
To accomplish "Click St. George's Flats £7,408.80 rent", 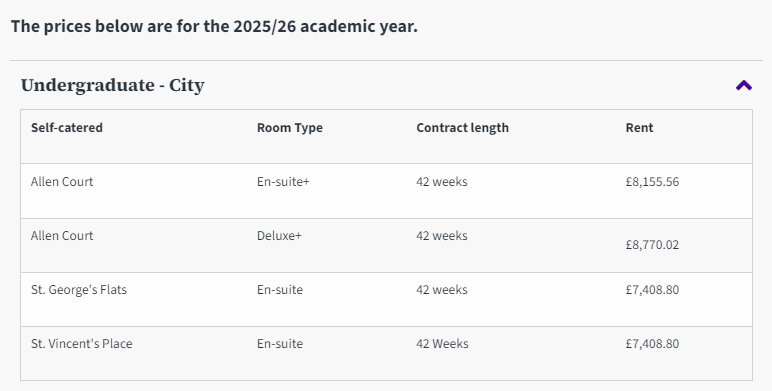I will point(652,290).
